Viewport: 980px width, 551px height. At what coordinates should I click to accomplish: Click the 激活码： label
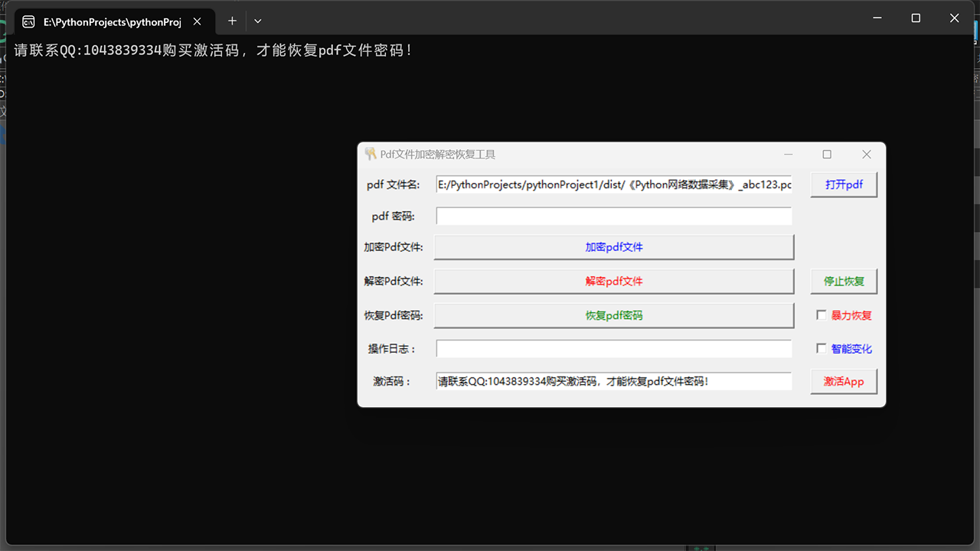pyautogui.click(x=392, y=381)
